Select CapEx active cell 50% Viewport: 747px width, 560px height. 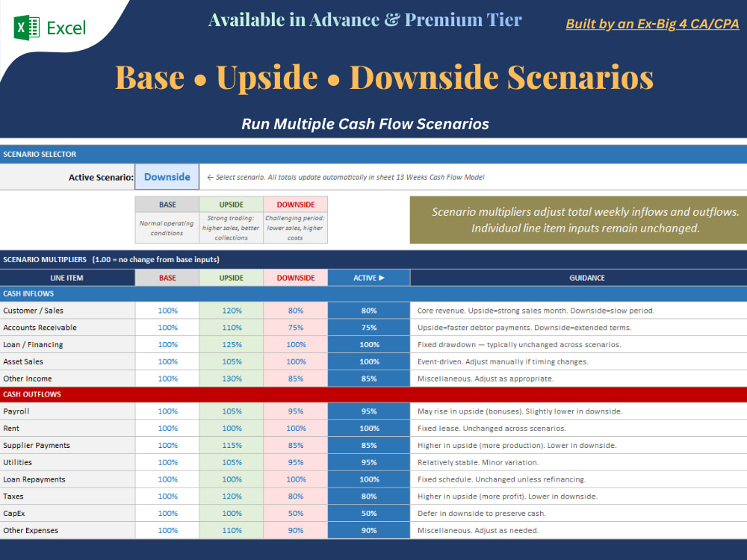pos(369,514)
